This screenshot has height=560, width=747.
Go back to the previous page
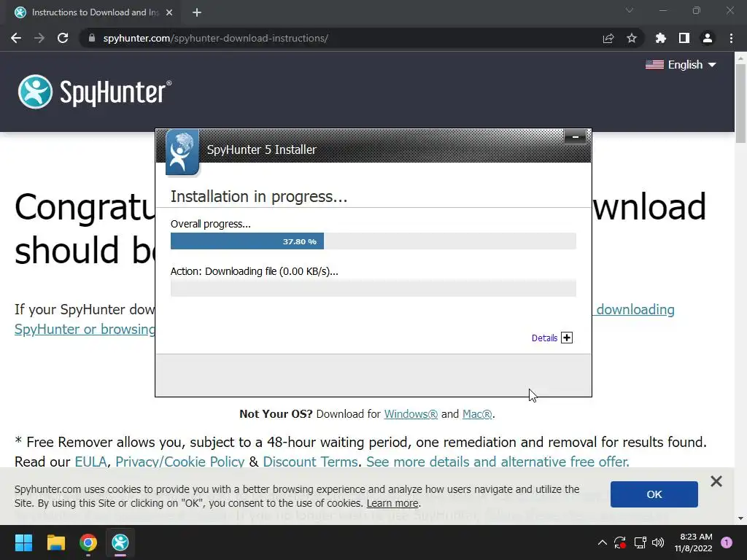tap(16, 38)
